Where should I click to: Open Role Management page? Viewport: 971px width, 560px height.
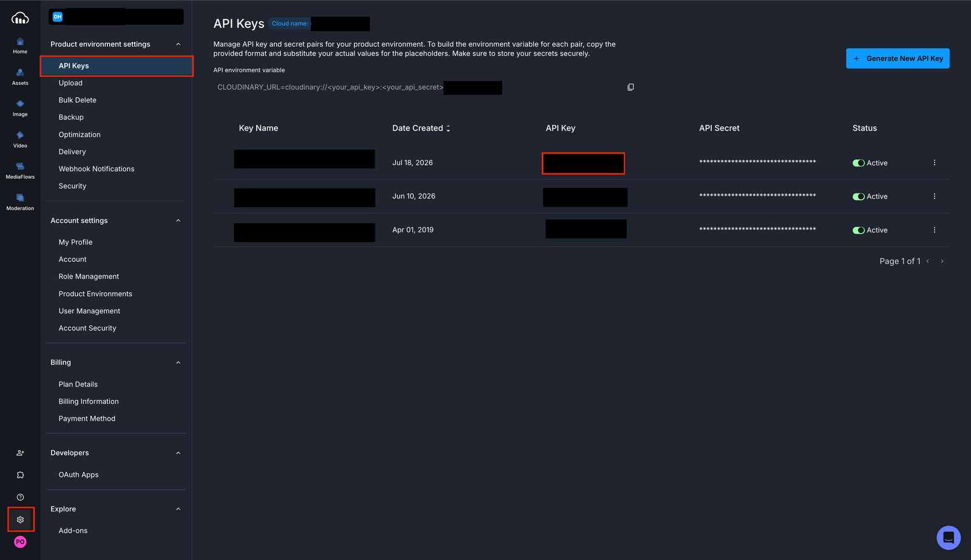coord(89,277)
